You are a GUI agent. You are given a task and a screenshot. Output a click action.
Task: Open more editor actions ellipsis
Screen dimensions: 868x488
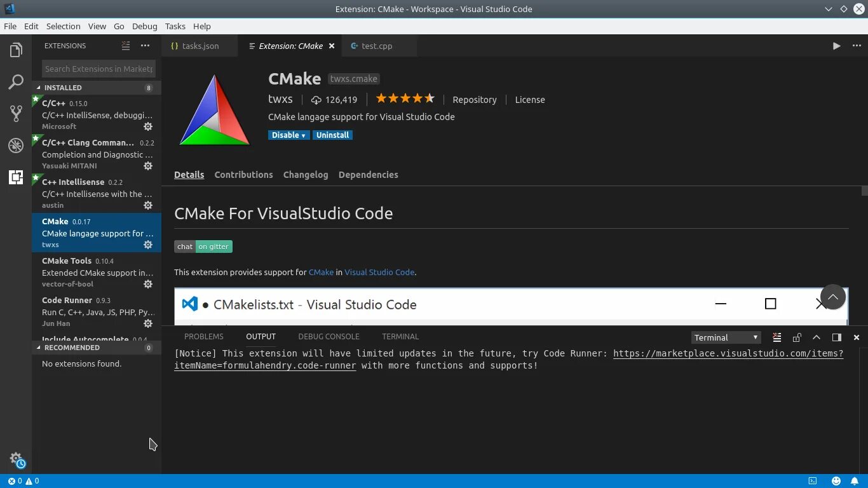pos(856,46)
